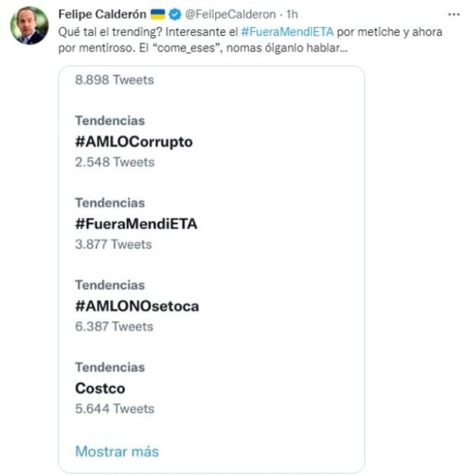The width and height of the screenshot is (464, 476).
Task: Click the 2.548 Tweets count
Action: point(114,162)
